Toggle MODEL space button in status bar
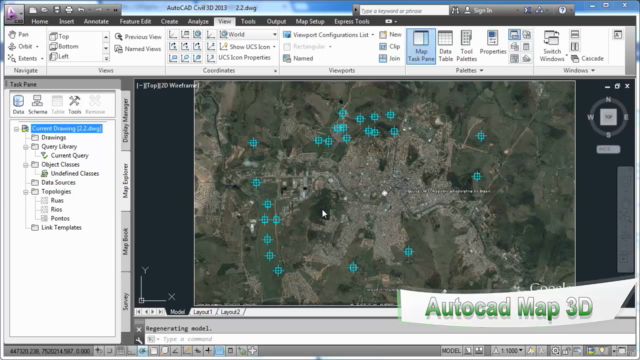The height and width of the screenshot is (360, 640). pos(451,351)
